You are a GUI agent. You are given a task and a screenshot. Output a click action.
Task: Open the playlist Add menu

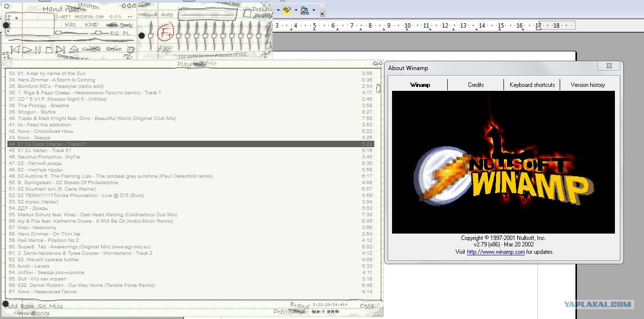[10, 306]
